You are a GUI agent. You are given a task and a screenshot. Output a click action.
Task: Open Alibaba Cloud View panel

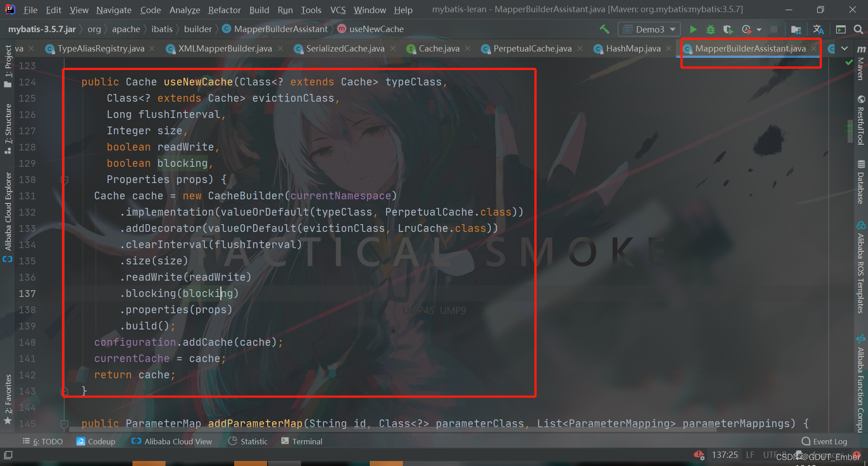coord(172,442)
